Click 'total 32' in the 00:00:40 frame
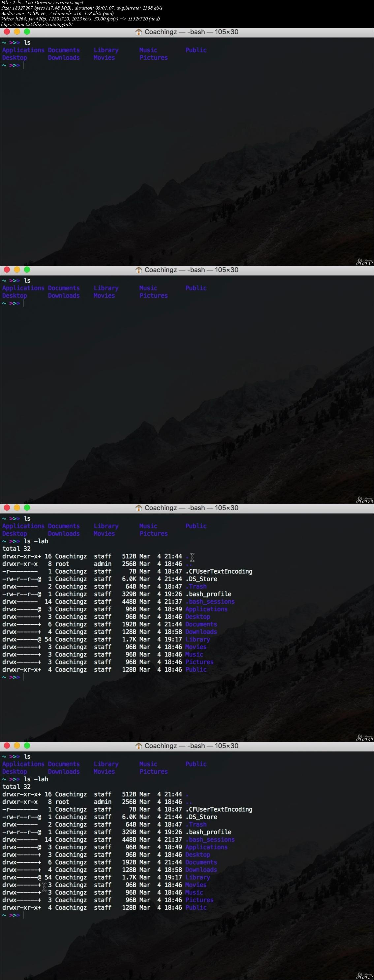 pos(16,549)
